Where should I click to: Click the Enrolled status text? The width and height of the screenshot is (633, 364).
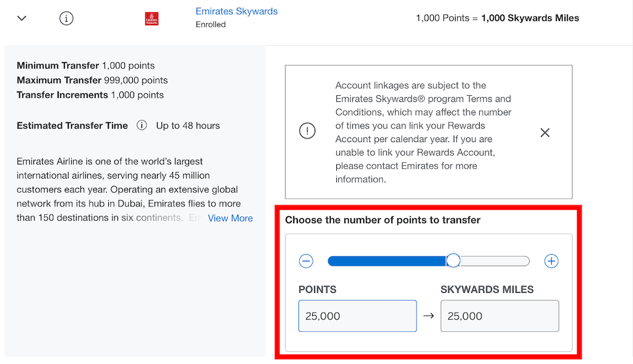(211, 25)
